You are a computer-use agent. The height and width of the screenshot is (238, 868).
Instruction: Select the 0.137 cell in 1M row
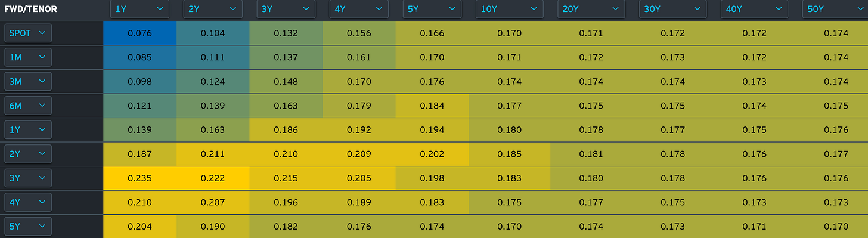[286, 57]
